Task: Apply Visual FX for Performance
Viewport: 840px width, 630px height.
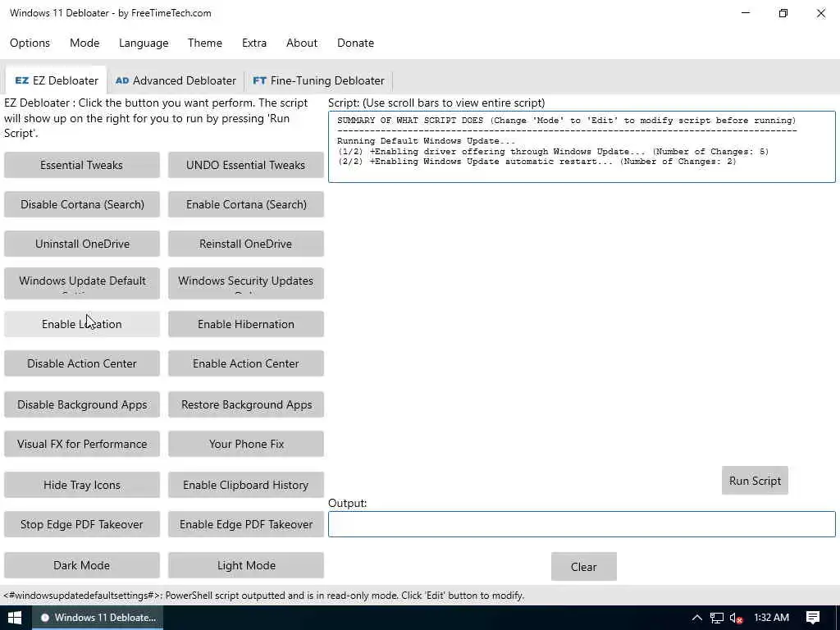Action: tap(81, 444)
